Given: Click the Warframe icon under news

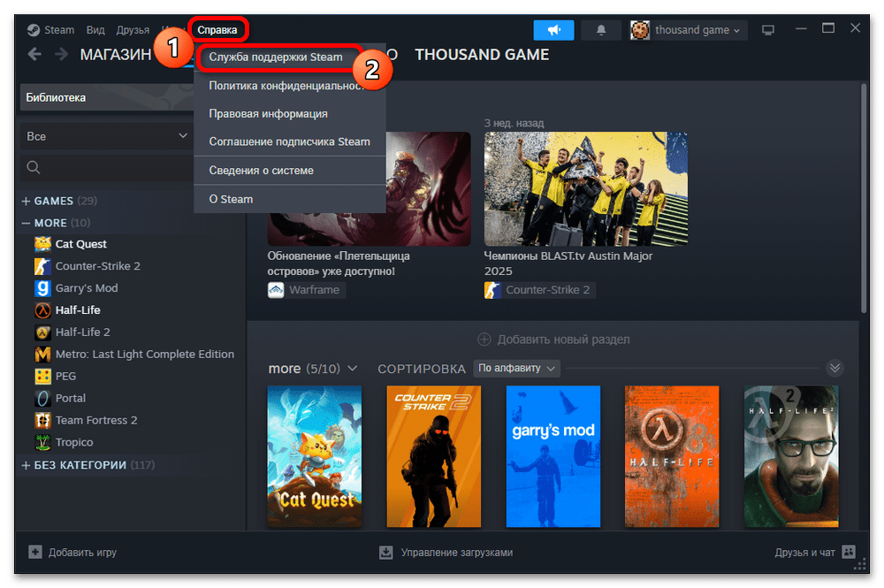Looking at the screenshot, I should click(x=276, y=290).
